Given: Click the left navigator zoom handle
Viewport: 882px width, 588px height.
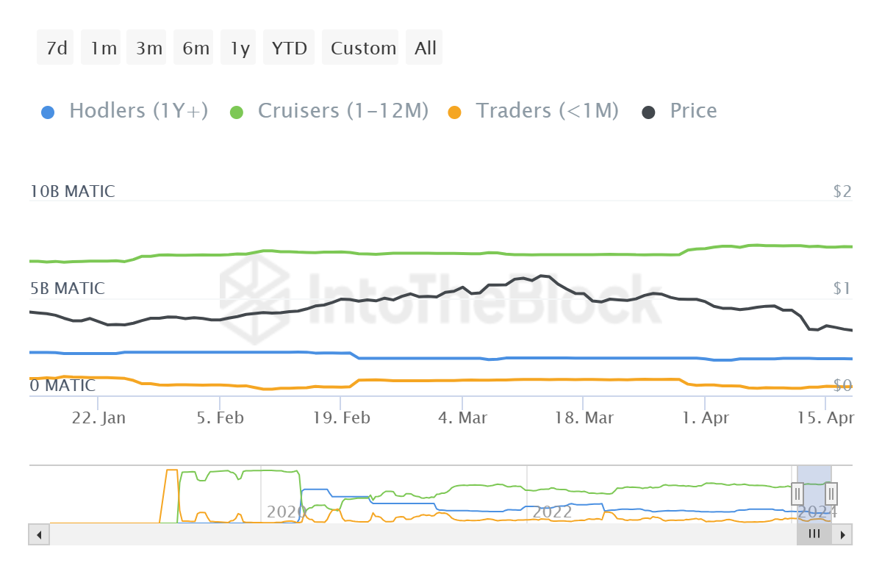Looking at the screenshot, I should [x=797, y=493].
